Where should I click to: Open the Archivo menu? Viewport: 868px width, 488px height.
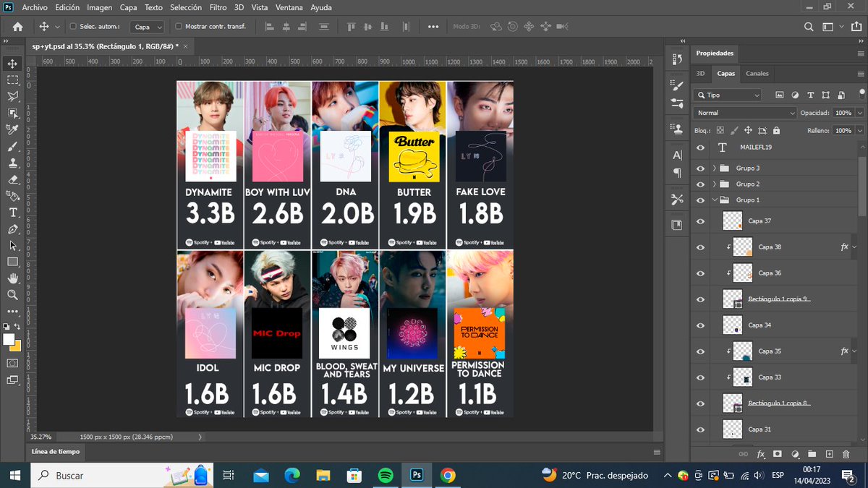click(x=34, y=7)
